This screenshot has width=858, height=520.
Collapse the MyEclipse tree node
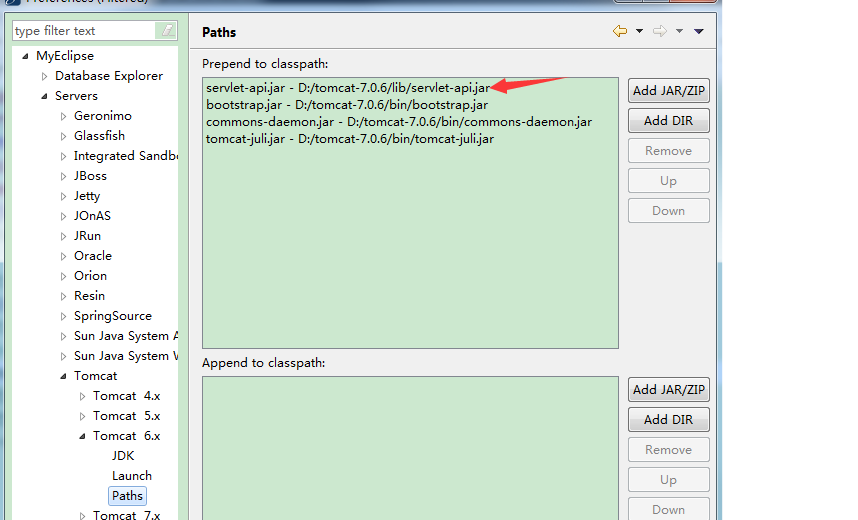tap(25, 56)
